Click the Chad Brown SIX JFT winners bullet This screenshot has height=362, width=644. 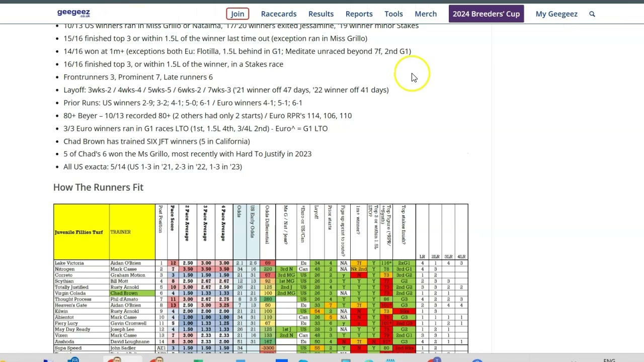156,141
